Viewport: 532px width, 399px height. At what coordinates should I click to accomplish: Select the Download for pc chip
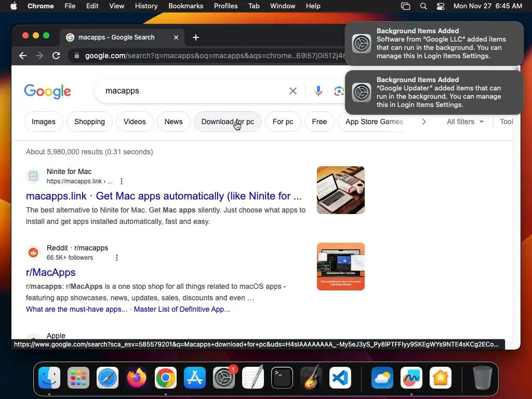(228, 122)
